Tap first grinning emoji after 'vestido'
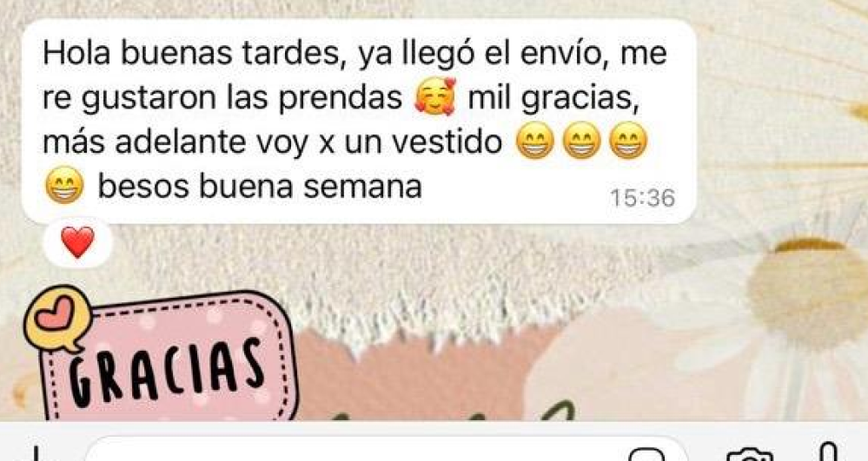The height and width of the screenshot is (461, 868). pyautogui.click(x=534, y=141)
